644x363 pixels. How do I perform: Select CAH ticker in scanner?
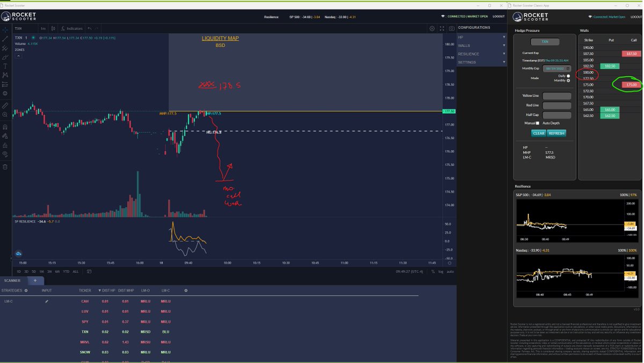point(85,301)
